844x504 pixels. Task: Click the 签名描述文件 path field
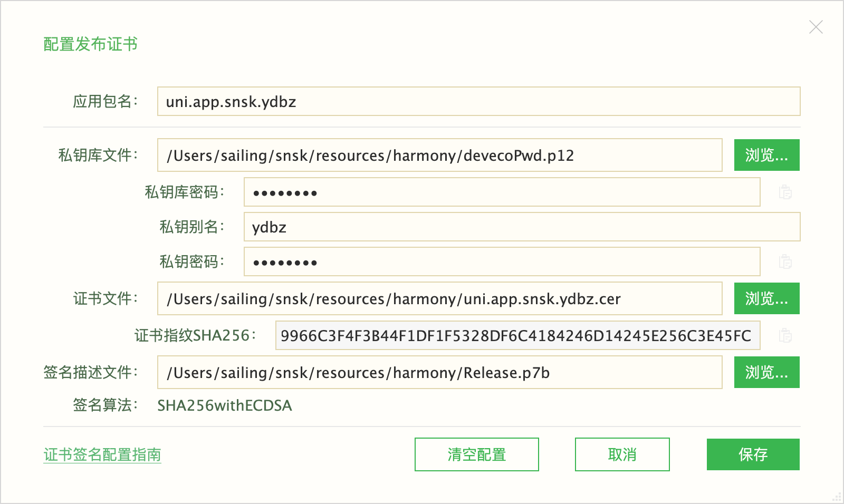[439, 372]
